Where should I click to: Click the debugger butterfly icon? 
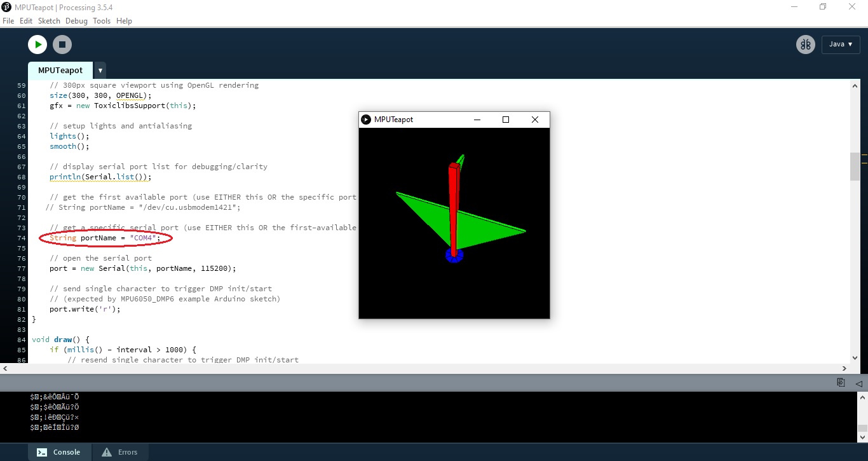(805, 45)
